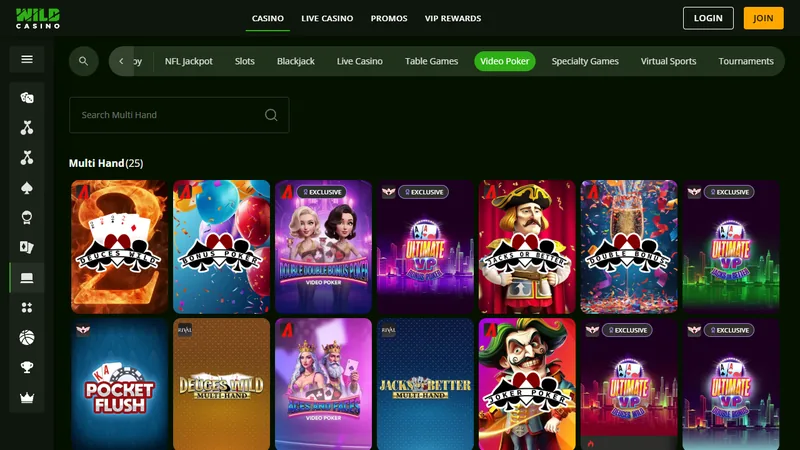The width and height of the screenshot is (800, 450).
Task: Launch the Pocket Flush game
Action: point(119,384)
